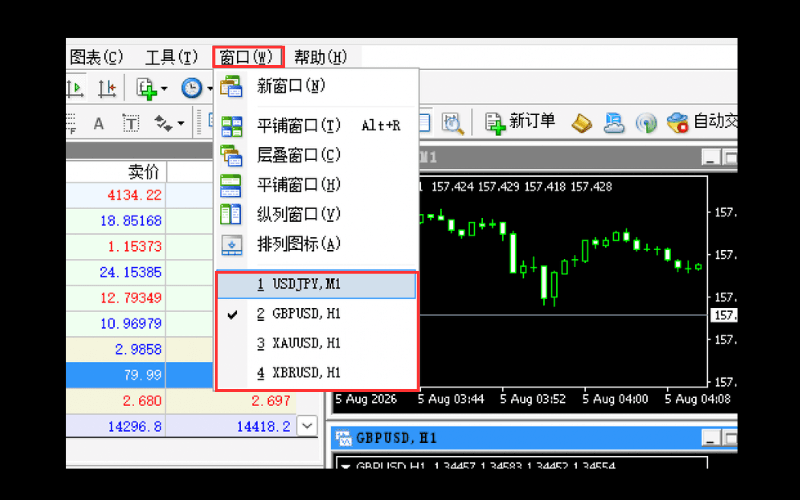Click the 5 Aug 2026 date label

click(366, 399)
